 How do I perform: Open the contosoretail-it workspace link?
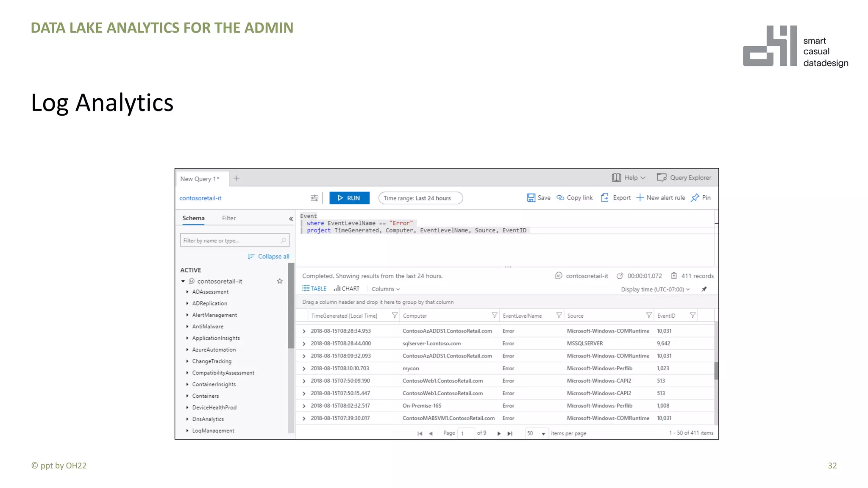(200, 198)
